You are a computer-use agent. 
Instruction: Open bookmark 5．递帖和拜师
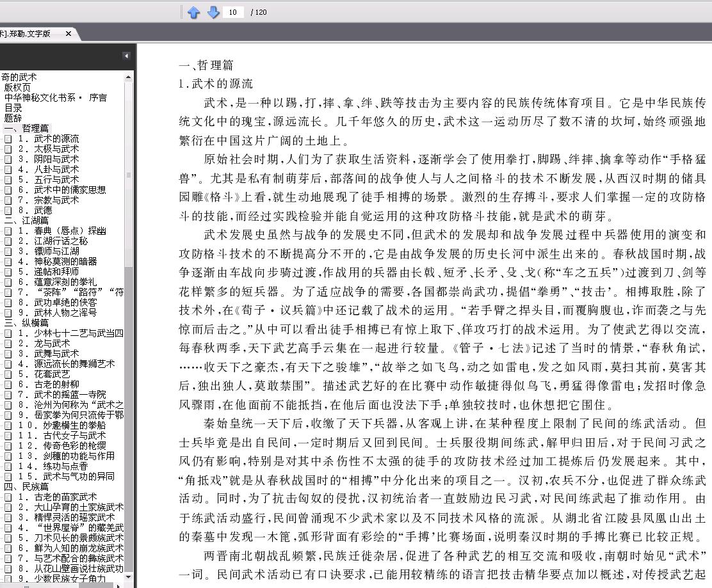(x=49, y=272)
